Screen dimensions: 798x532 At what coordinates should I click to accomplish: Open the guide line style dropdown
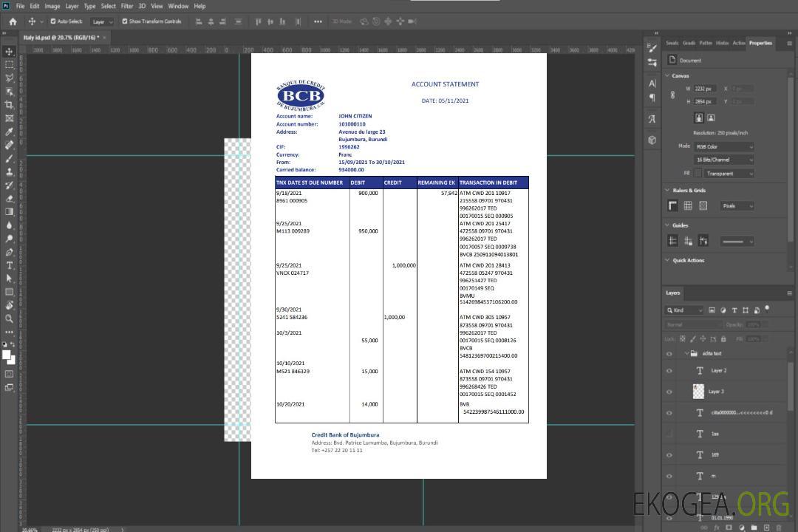[737, 242]
